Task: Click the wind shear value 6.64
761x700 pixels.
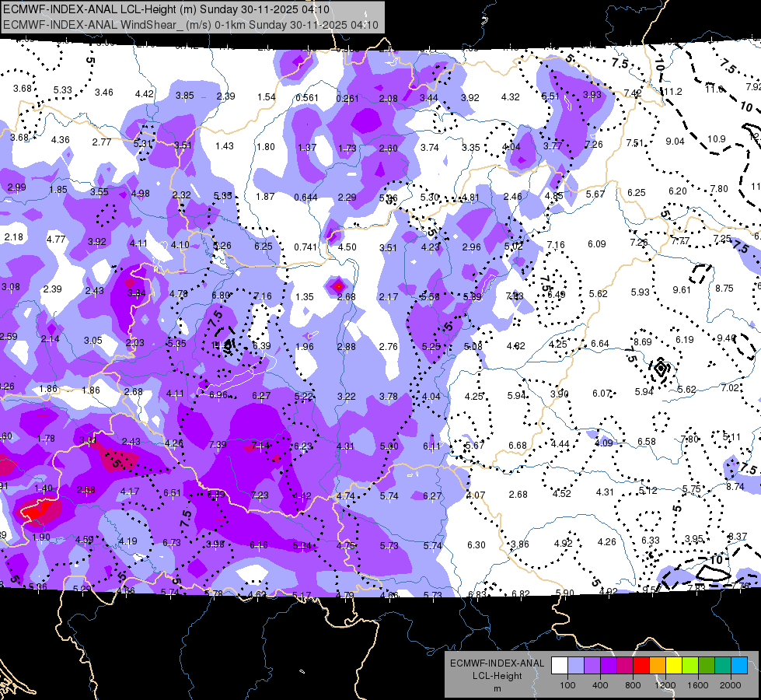Action: tap(600, 344)
